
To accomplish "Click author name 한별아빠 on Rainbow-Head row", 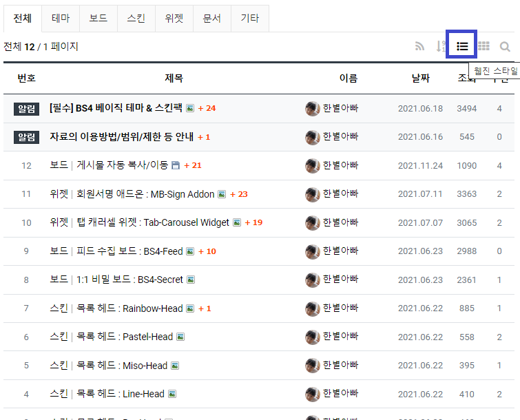I will [340, 308].
